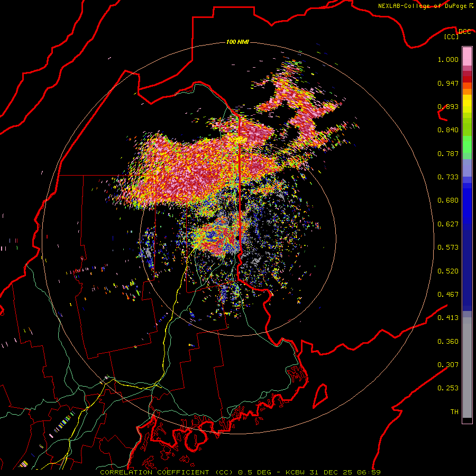The height and width of the screenshot is (476, 476).
Task: Click the 0.733 scale value
Action: tap(448, 177)
